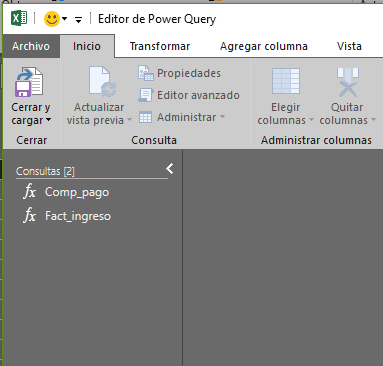Open the smiley feedback dropdown arrow

65,19
